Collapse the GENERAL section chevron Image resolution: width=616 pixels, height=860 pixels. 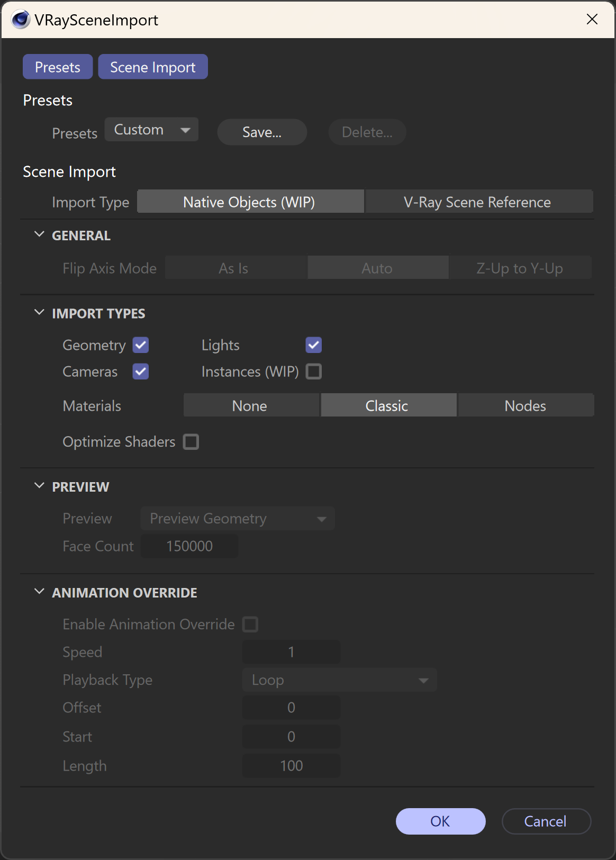coord(39,234)
